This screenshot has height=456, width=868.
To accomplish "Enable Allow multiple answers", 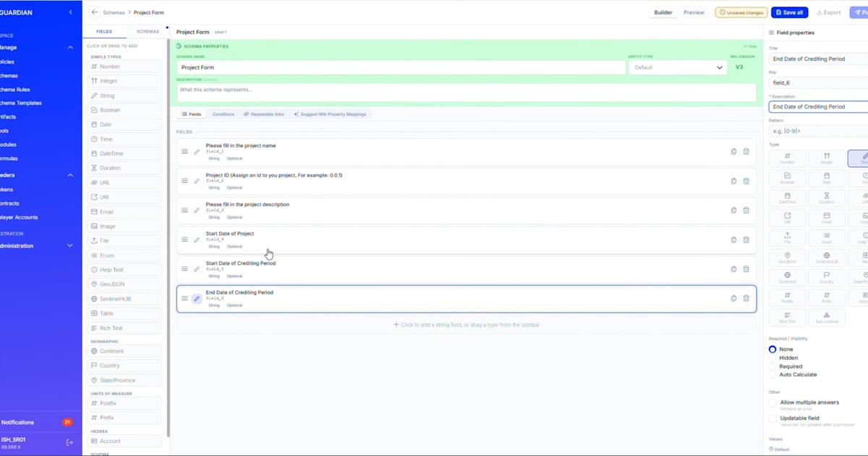I will 773,402.
